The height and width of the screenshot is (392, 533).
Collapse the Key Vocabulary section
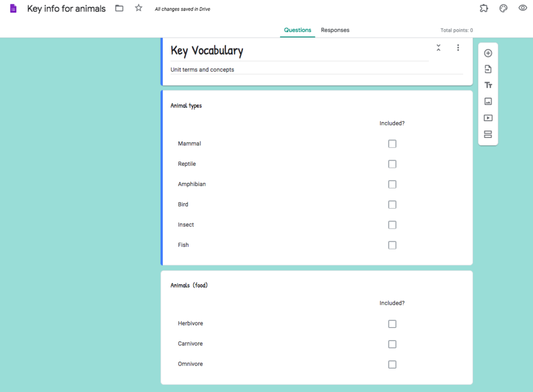click(x=438, y=48)
